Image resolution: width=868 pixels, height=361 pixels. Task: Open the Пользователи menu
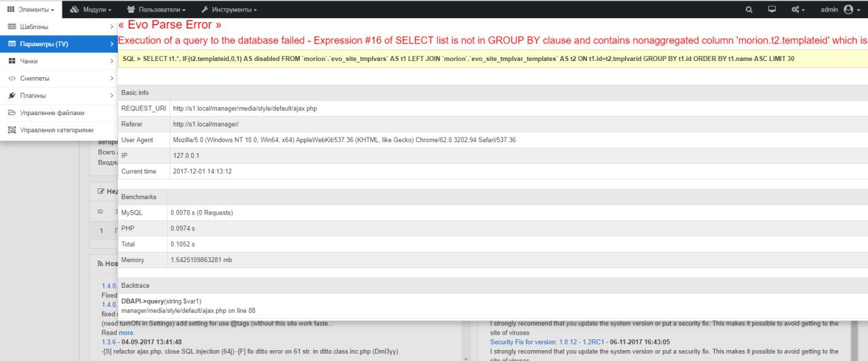click(x=156, y=9)
